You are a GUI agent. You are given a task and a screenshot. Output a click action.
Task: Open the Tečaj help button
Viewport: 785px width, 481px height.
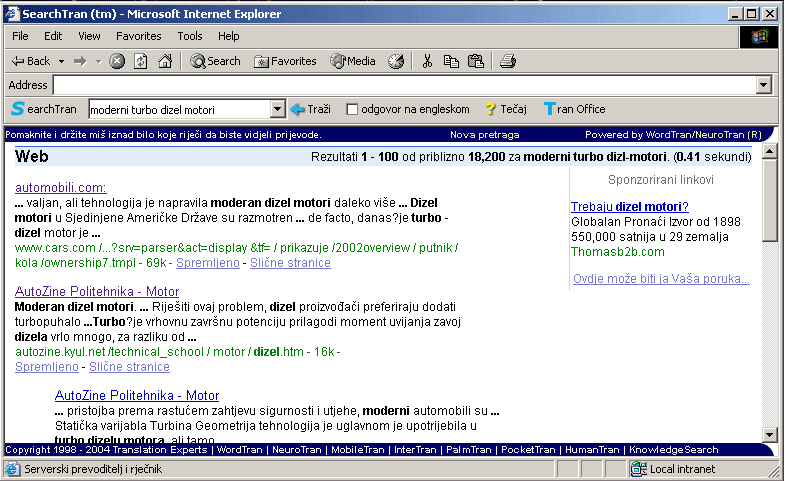(x=506, y=109)
